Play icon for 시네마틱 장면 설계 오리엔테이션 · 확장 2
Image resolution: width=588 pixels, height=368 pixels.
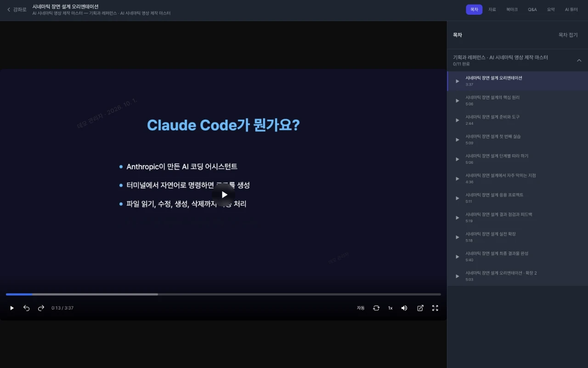457,276
